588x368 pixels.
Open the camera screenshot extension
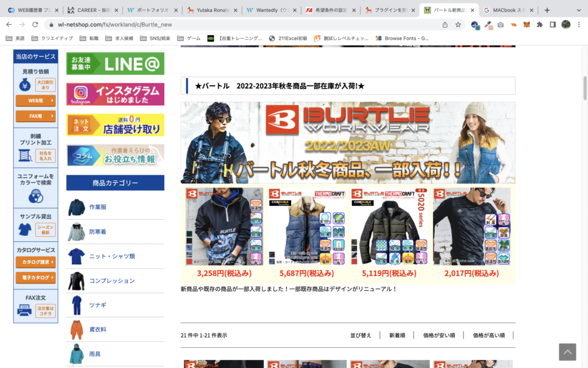501,24
